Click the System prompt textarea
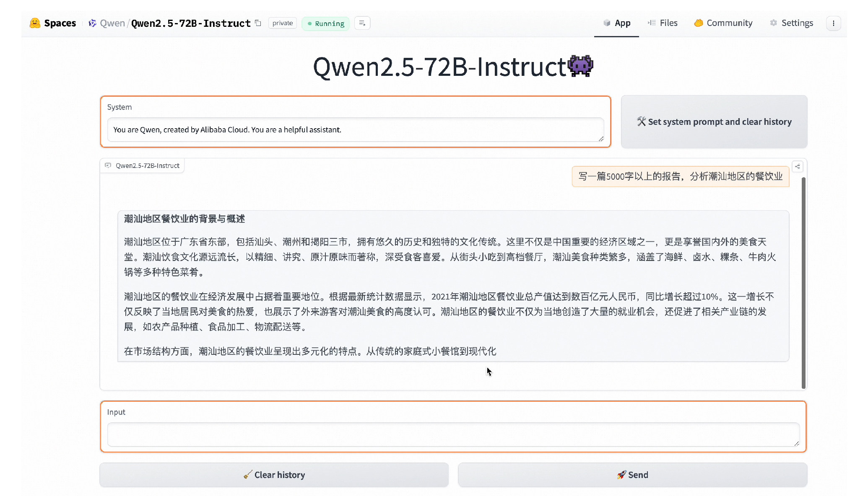 click(x=356, y=130)
